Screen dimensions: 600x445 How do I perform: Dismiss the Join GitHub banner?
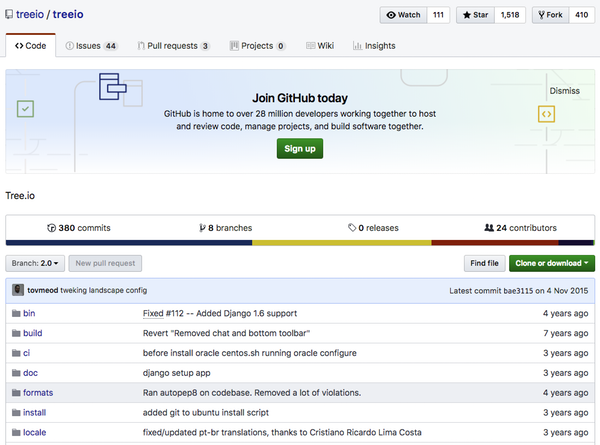click(x=564, y=91)
